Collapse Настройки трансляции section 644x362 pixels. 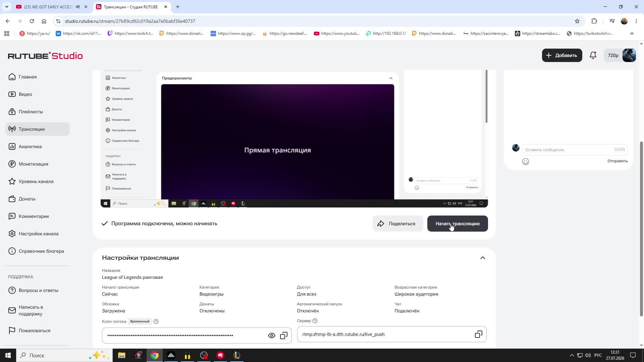(482, 258)
